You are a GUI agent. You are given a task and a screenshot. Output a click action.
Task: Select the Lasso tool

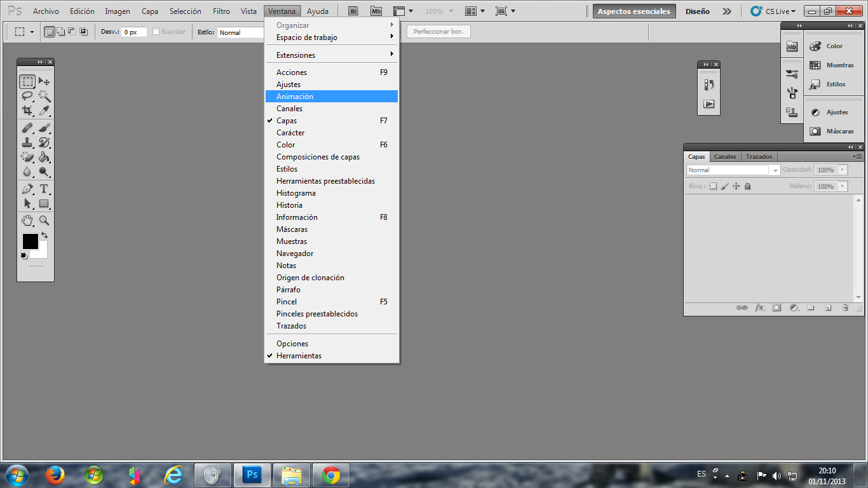click(x=28, y=96)
